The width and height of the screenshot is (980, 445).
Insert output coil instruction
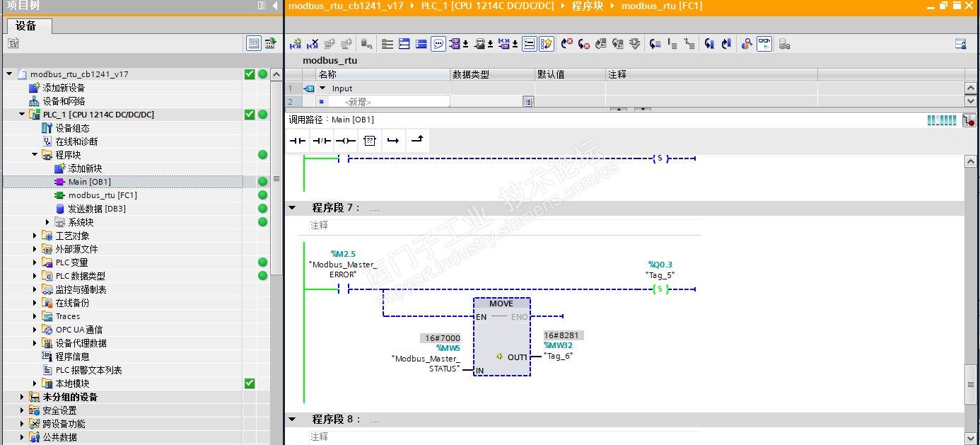coord(345,141)
